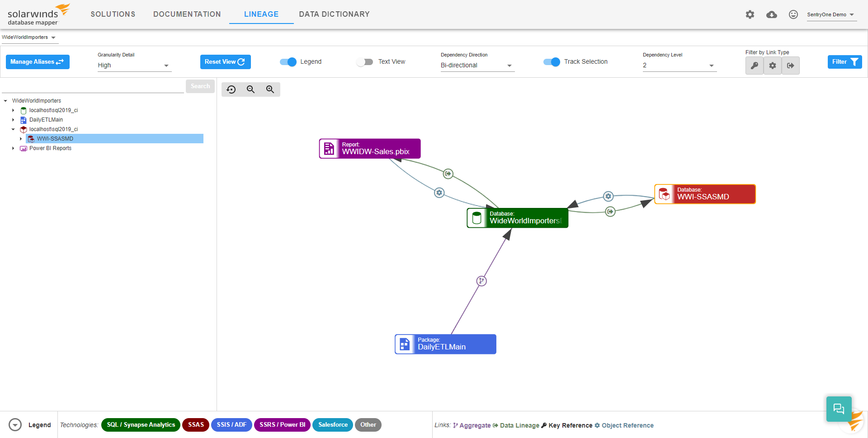Click the Manage Aliases button

[x=38, y=62]
